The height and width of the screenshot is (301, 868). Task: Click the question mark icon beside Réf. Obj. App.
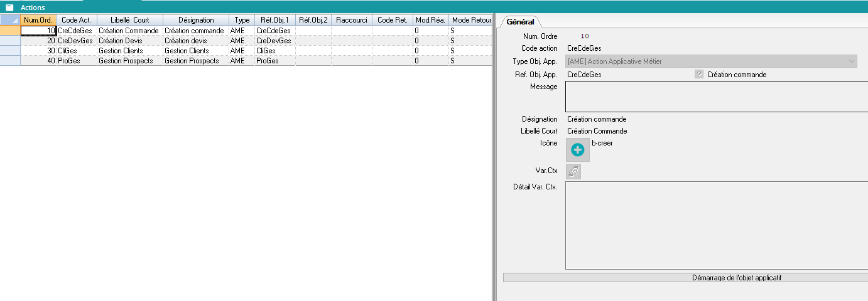tap(699, 75)
